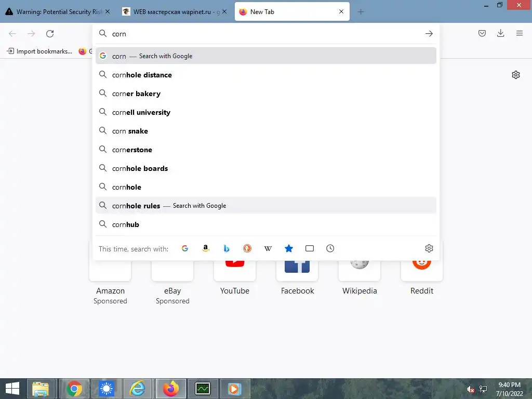The image size is (532, 399).
Task: Choose 'cornhole rules' suggestion
Action: coord(266,206)
